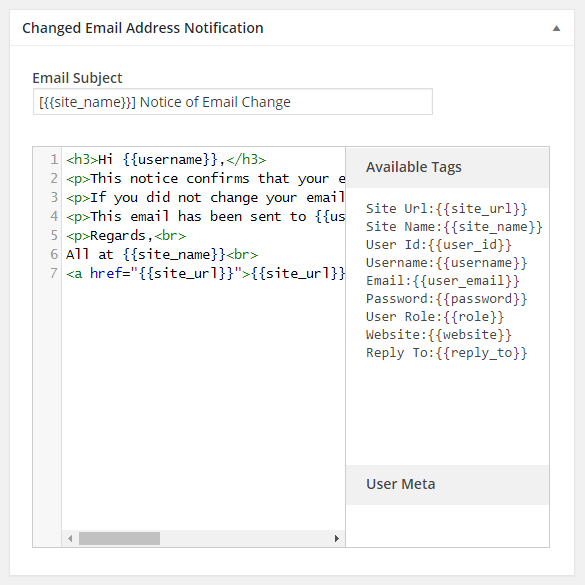585x585 pixels.
Task: Click line number 4 in gutter
Action: pos(54,217)
